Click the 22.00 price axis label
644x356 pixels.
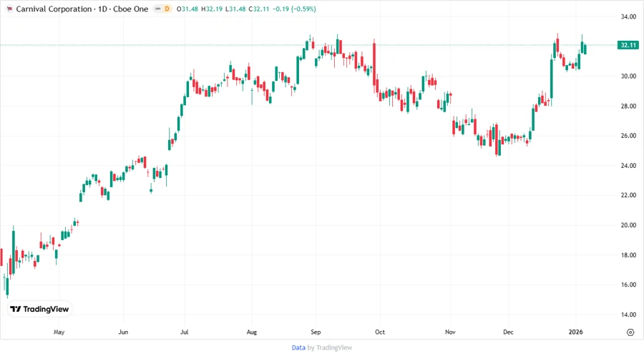(628, 195)
